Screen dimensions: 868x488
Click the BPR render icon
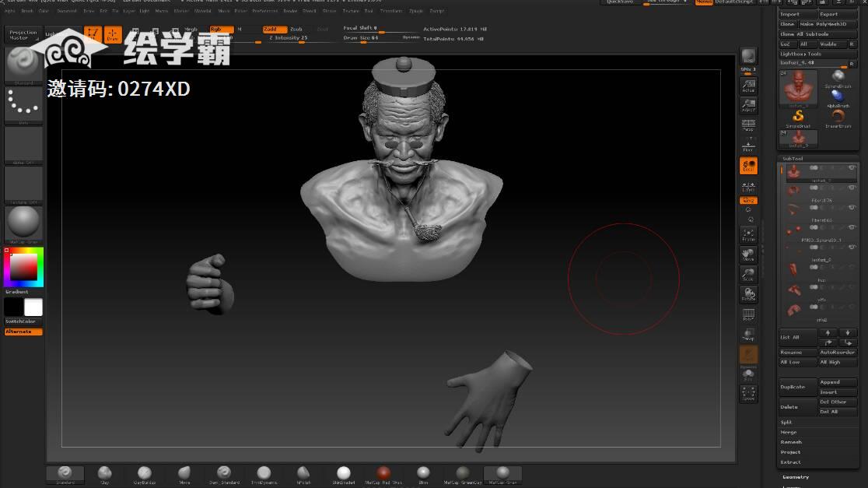(748, 57)
